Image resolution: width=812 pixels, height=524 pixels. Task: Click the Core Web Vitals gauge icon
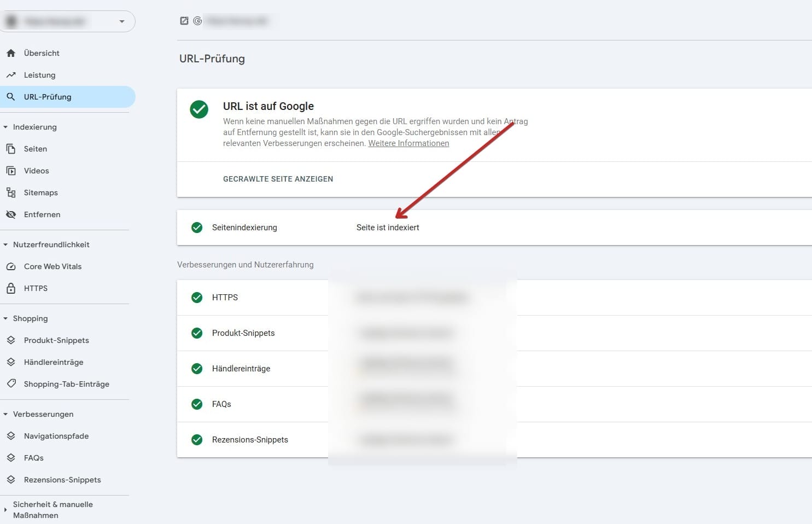coord(11,266)
